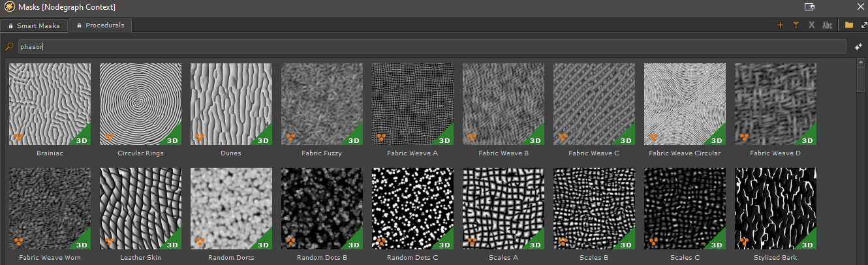Select the Fabric Weave Circular thumbnail
This screenshot has height=265, width=868.
[x=685, y=104]
